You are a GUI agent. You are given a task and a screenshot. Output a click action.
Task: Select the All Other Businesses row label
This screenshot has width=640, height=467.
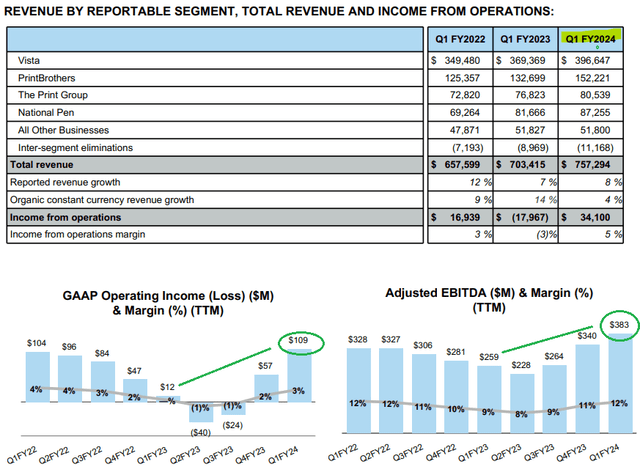coord(63,130)
